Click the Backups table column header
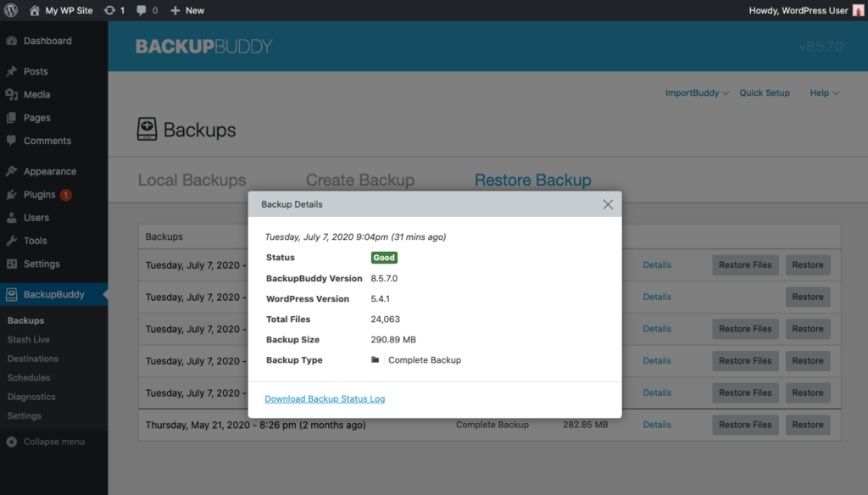Image resolution: width=868 pixels, height=495 pixels. [x=164, y=236]
